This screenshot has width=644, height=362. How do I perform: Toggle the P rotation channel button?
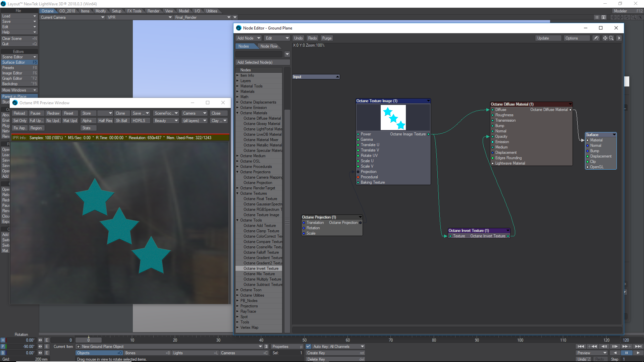(x=3, y=347)
